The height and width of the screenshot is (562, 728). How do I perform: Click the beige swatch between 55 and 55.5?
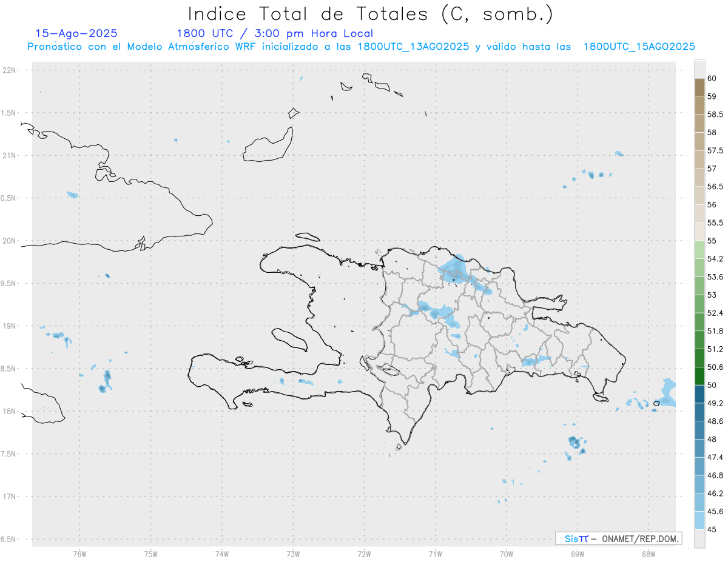point(699,232)
